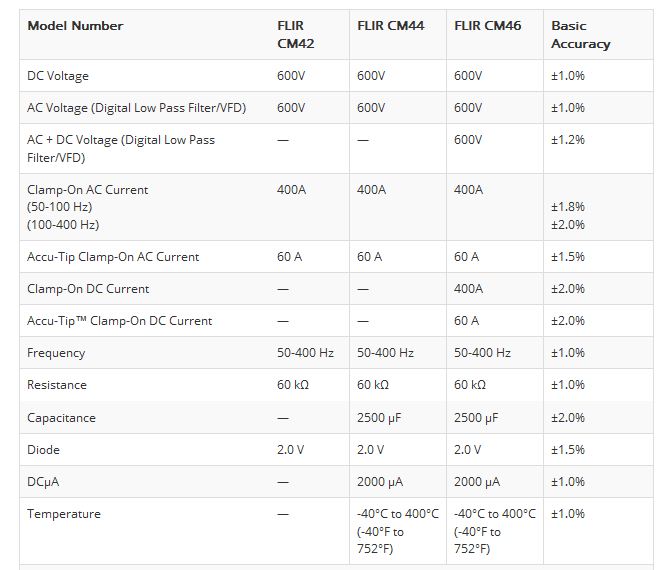Screen dimensions: 663x570
Task: Click the DCμA row label
Action: 43,482
